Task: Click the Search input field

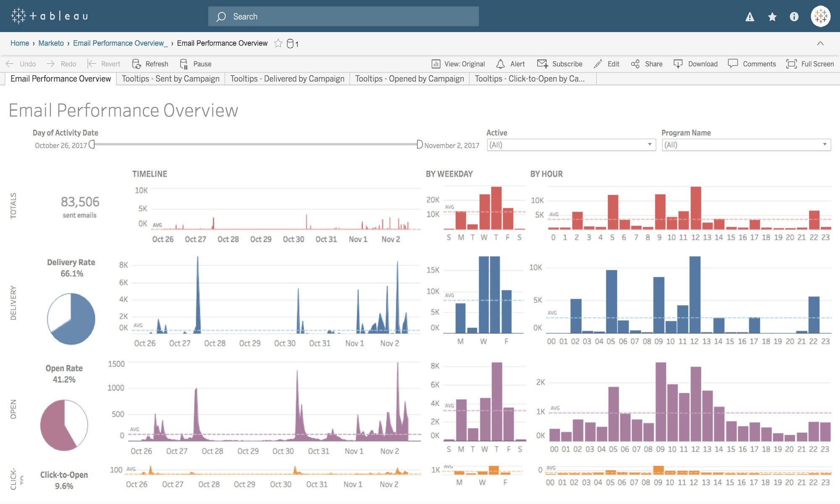Action: [343, 16]
